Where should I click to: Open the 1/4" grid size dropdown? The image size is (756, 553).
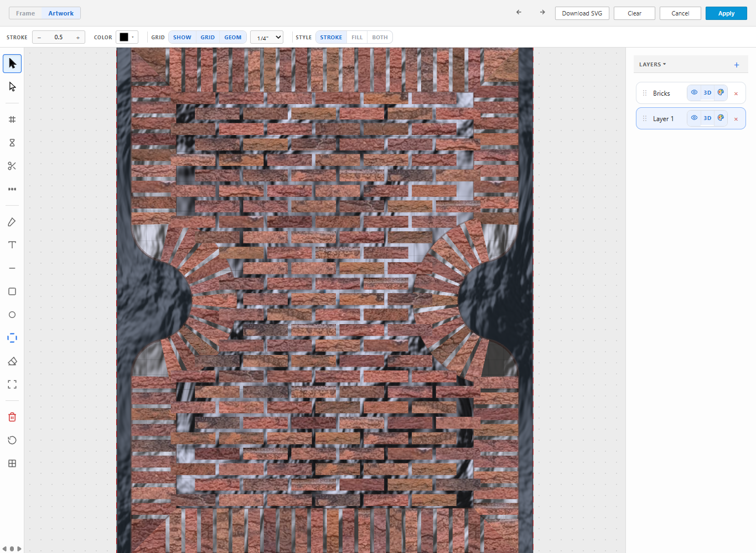267,37
